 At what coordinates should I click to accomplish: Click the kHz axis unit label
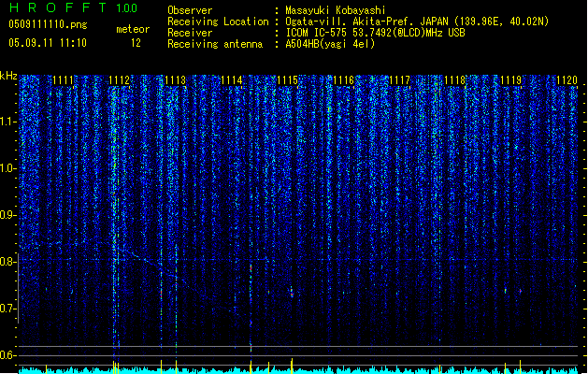(8, 76)
